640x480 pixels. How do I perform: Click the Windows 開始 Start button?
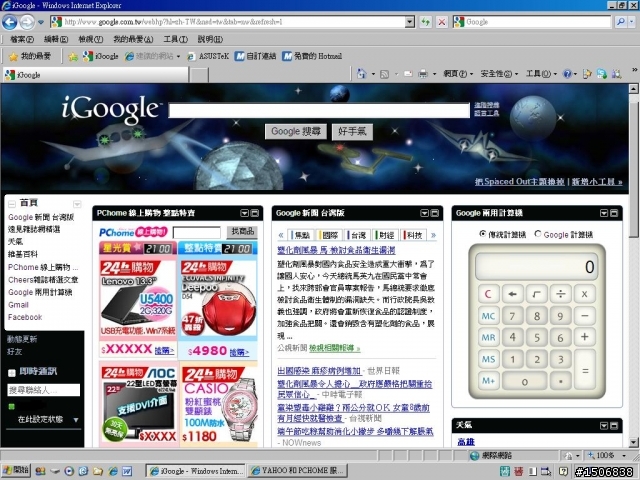(16, 471)
